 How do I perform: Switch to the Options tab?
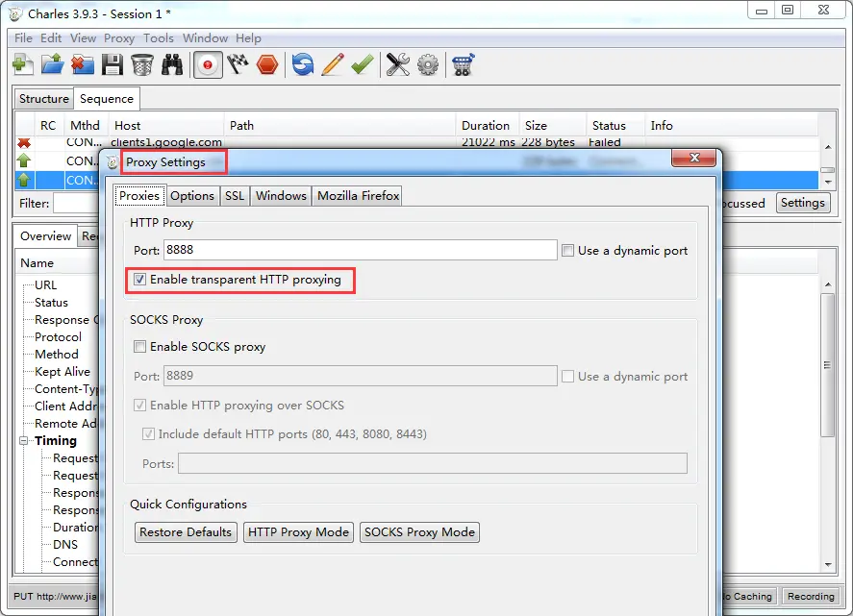(x=192, y=196)
